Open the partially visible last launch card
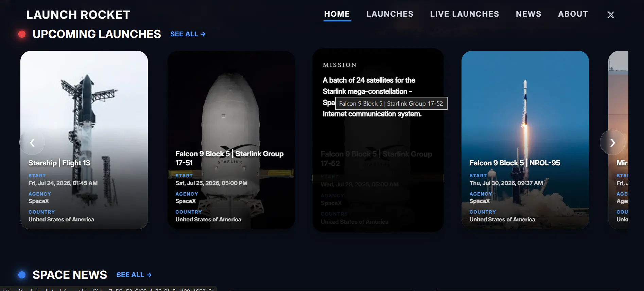The image size is (644, 291). coord(618,140)
